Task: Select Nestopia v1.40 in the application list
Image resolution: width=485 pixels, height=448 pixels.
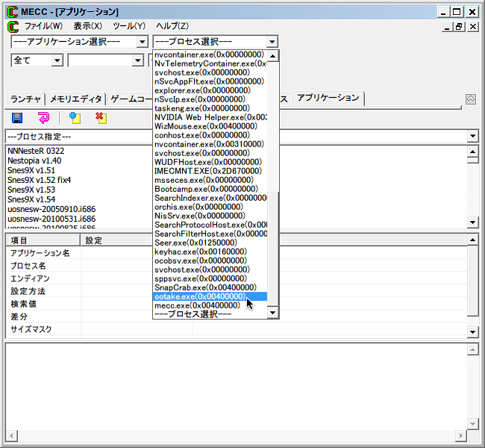Action: click(34, 161)
